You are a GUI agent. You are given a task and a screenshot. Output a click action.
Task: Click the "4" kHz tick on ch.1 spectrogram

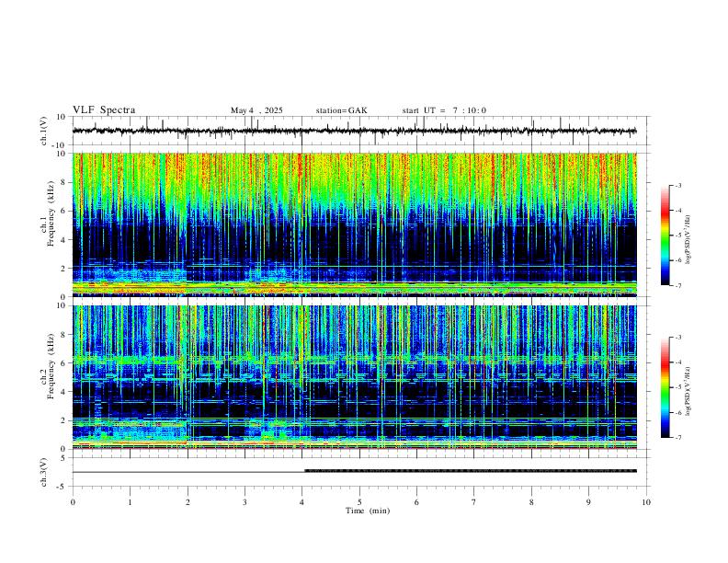point(63,240)
